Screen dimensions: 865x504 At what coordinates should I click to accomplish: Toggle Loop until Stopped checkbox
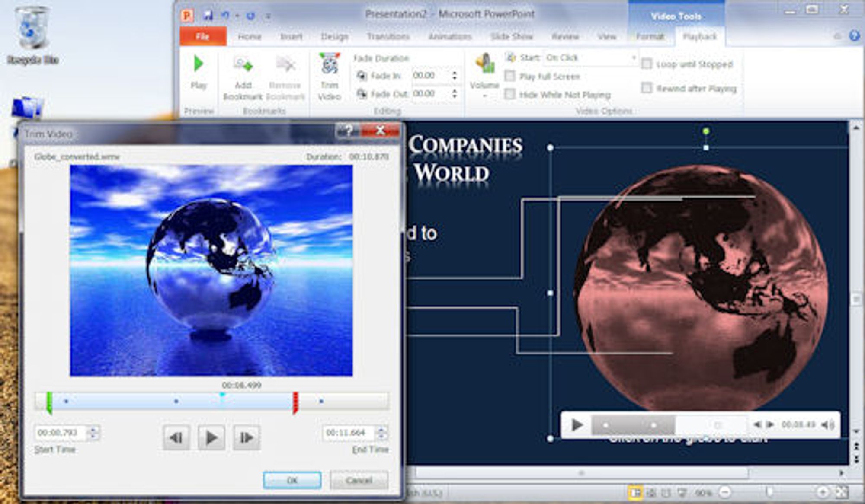(647, 64)
